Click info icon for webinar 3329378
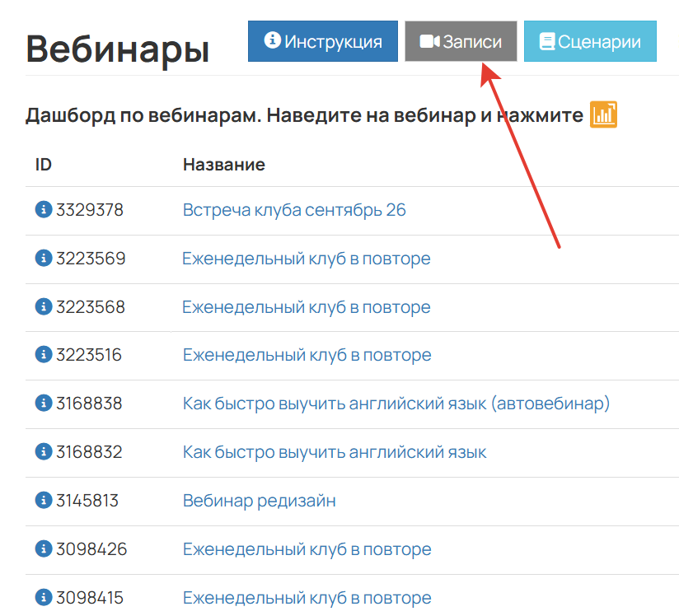Image resolution: width=679 pixels, height=616 pixels. coord(44,209)
